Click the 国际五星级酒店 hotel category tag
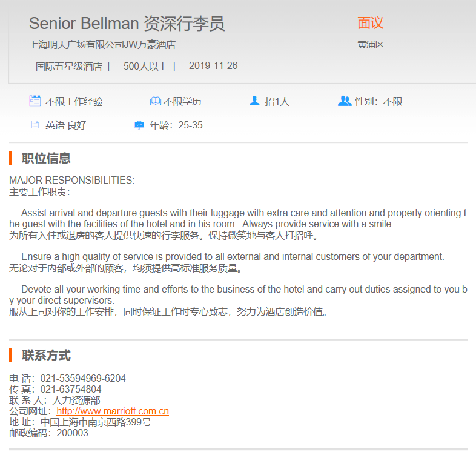476x452 pixels. [x=69, y=66]
